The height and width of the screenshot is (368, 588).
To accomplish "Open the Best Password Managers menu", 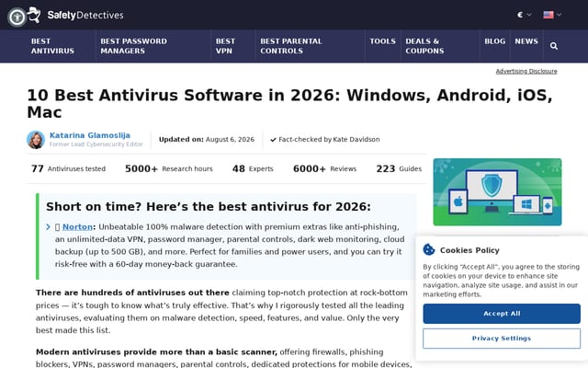I will 133,46.
